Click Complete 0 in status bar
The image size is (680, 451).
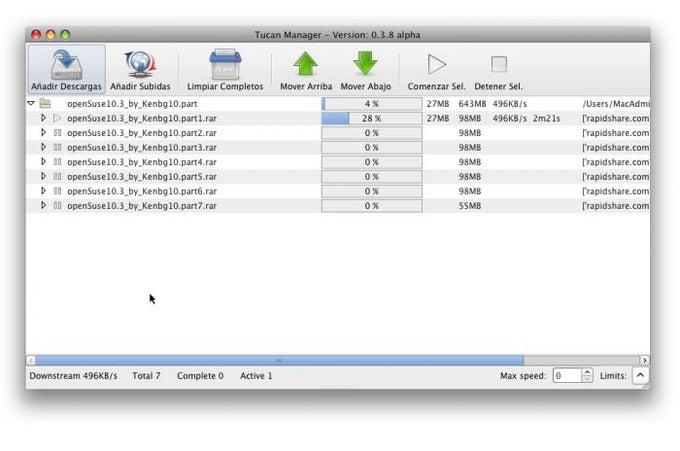[200, 376]
